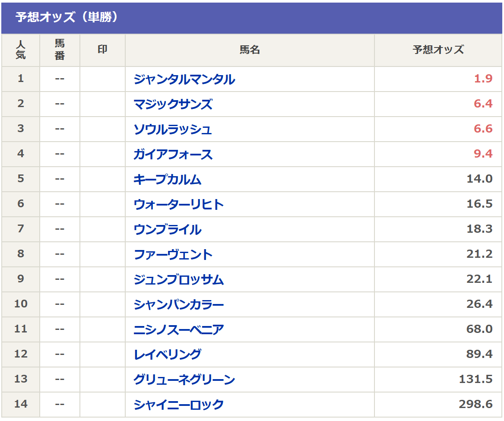
Task: Click the 印 column header
Action: click(x=102, y=50)
